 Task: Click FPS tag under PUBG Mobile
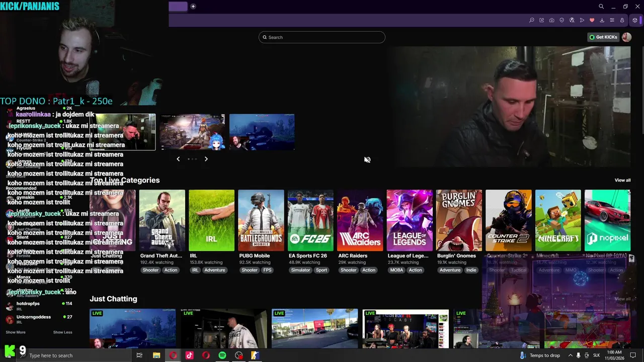click(x=267, y=270)
